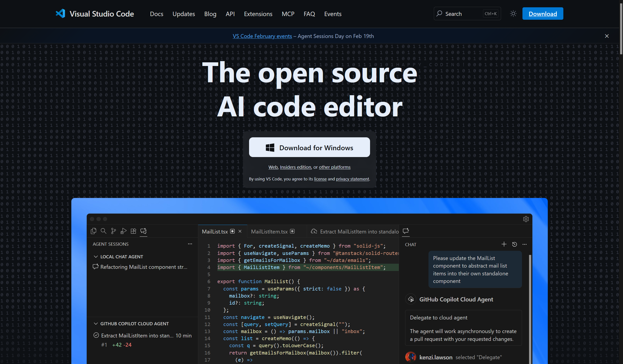The height and width of the screenshot is (364, 623).
Task: Open Insiders edition link
Action: (x=295, y=167)
